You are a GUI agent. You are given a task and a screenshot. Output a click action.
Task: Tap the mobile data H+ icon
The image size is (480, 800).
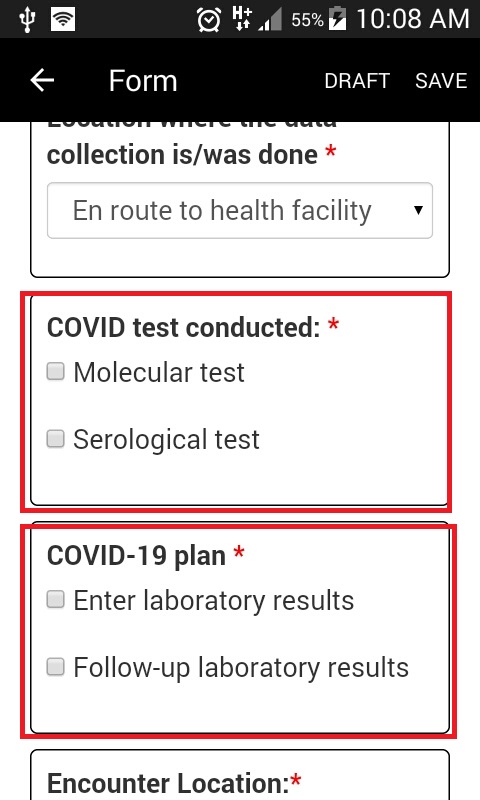[x=241, y=18]
